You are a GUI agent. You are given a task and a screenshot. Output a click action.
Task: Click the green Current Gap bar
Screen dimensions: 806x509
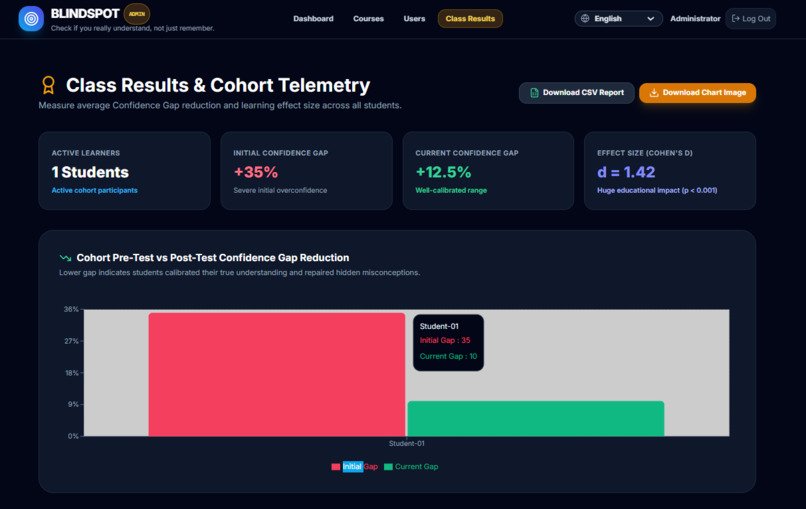pos(536,419)
